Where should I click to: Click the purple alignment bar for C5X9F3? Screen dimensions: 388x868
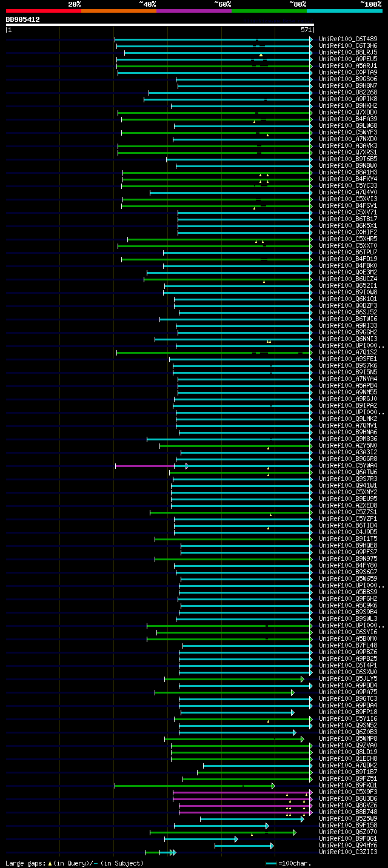(x=242, y=792)
